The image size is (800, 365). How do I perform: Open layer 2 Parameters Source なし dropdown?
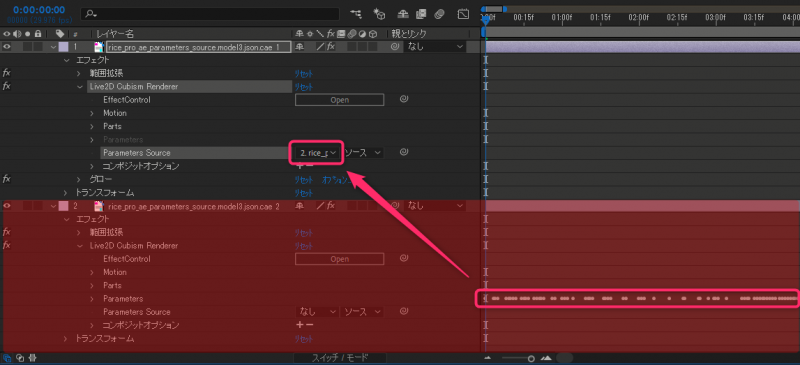[317, 312]
